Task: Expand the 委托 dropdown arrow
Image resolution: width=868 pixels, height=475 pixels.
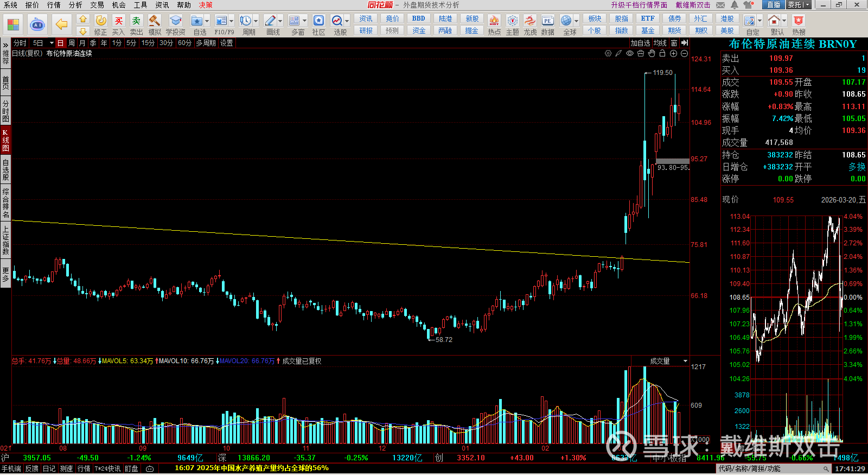Action: (807, 5)
